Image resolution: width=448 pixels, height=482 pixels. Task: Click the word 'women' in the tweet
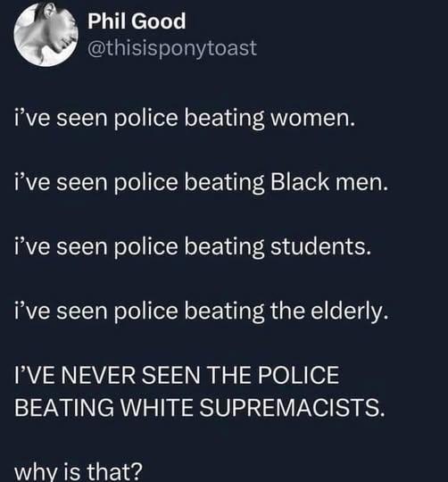pos(311,119)
